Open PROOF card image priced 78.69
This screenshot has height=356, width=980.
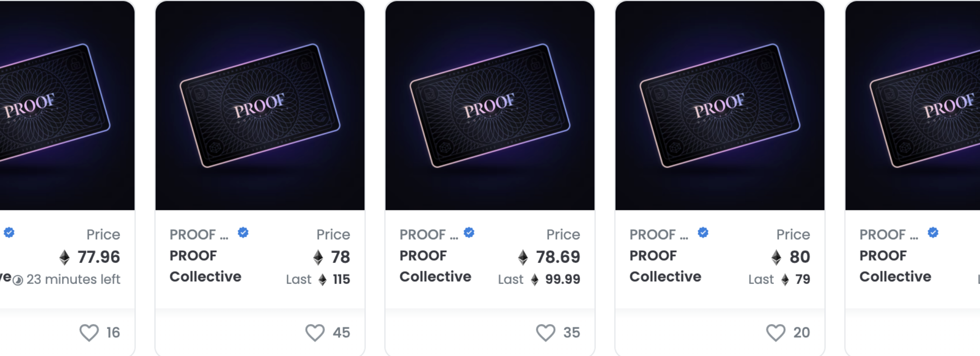(x=490, y=106)
